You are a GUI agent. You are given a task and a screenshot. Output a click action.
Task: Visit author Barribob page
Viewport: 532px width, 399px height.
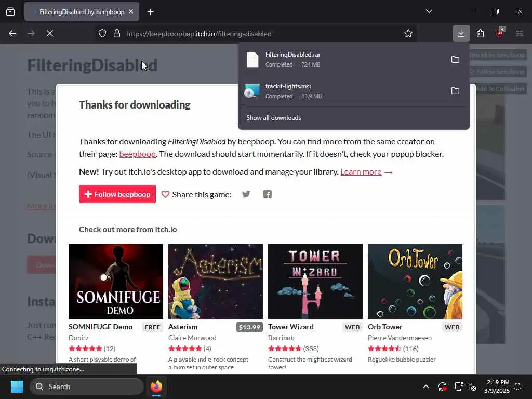(x=281, y=338)
